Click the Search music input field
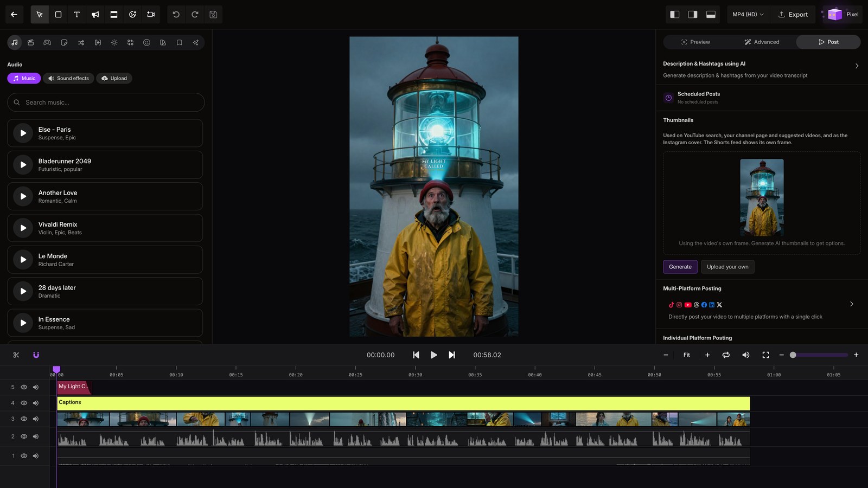868x488 pixels. pos(106,102)
